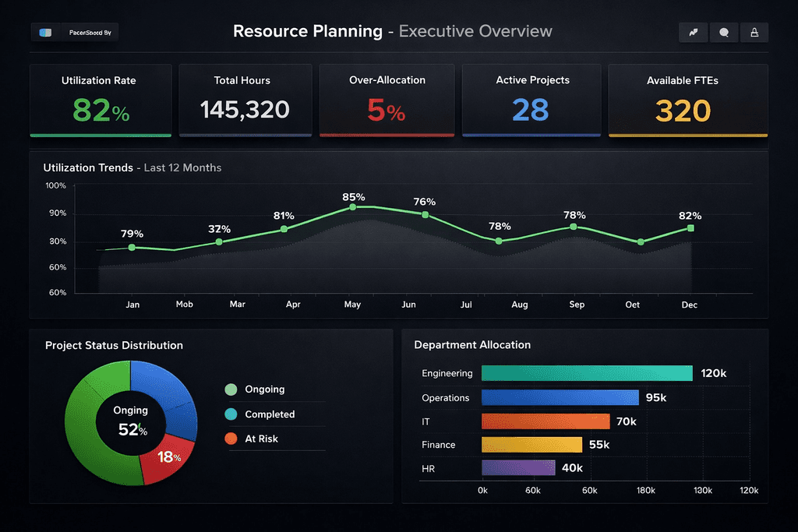The height and width of the screenshot is (532, 798).
Task: Click the trend chart icon in header
Action: click(693, 33)
